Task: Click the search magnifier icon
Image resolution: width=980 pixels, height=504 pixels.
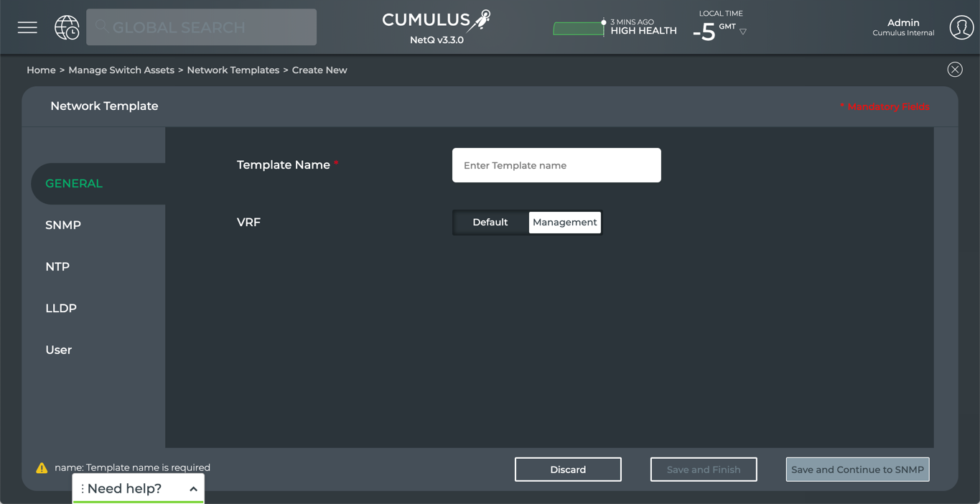Action: click(x=101, y=27)
